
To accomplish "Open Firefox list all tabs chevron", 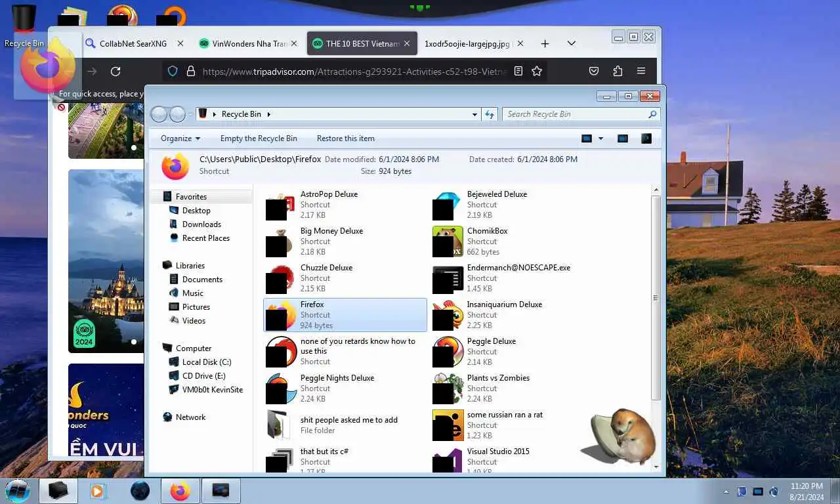I will point(572,43).
